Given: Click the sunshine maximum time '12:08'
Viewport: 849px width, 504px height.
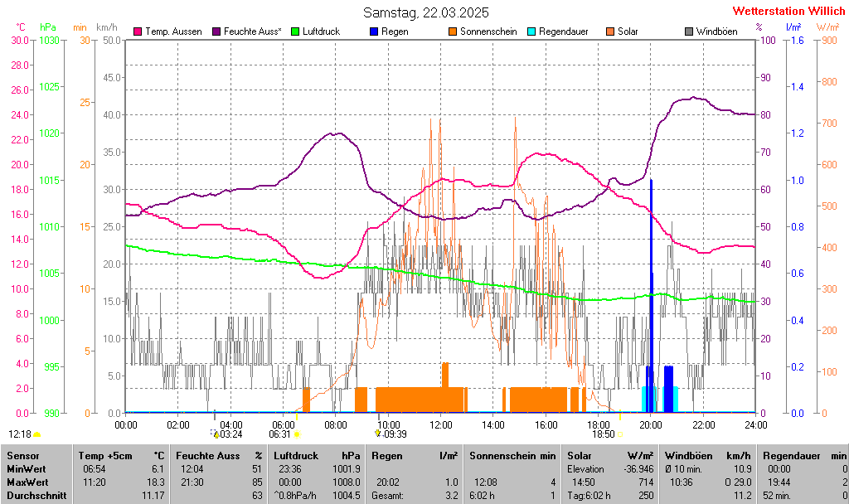Looking at the screenshot, I should pyautogui.click(x=486, y=482).
